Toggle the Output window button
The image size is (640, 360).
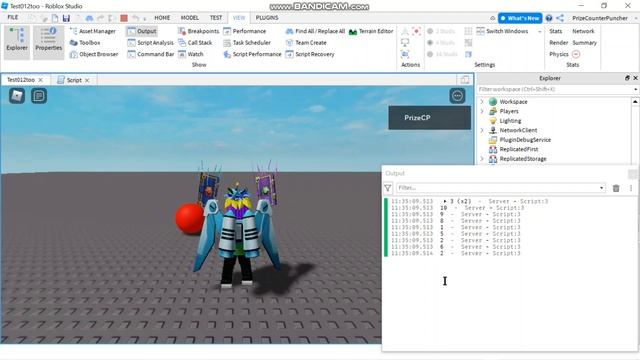click(142, 31)
